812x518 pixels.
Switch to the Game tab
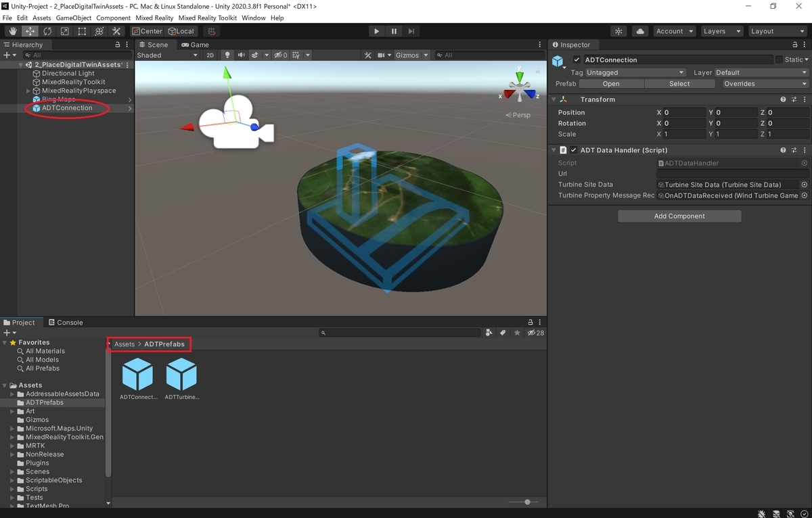click(x=194, y=45)
